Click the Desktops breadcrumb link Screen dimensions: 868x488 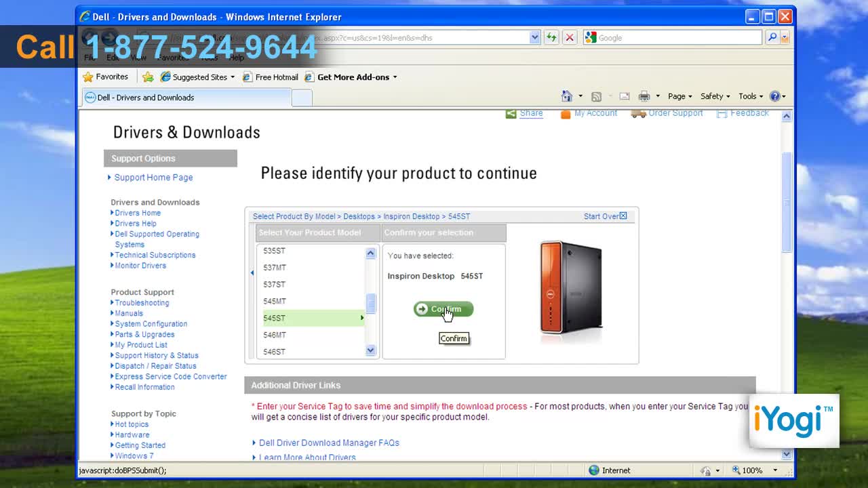point(359,216)
